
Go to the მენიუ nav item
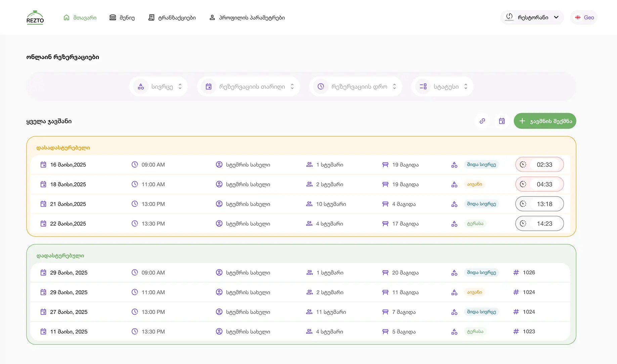pos(122,17)
